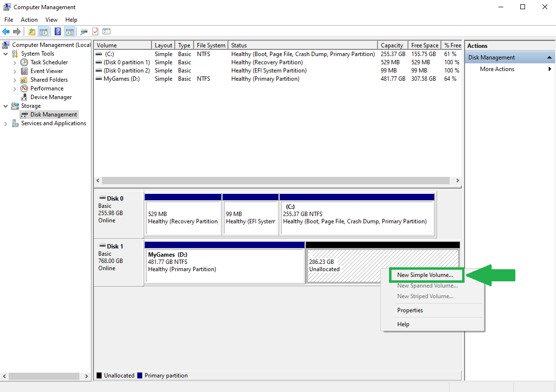556x392 pixels.
Task: Open Event Viewer tree node
Action: [x=46, y=71]
